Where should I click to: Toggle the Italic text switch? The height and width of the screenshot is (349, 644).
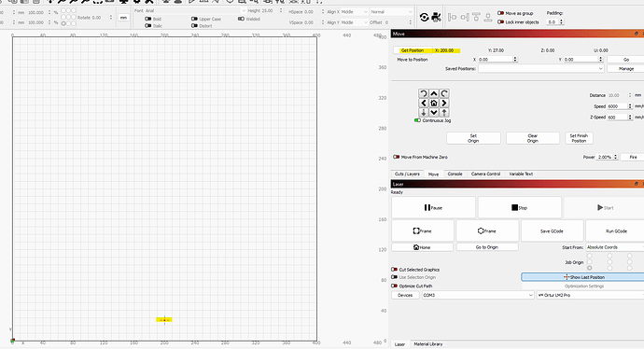148,26
